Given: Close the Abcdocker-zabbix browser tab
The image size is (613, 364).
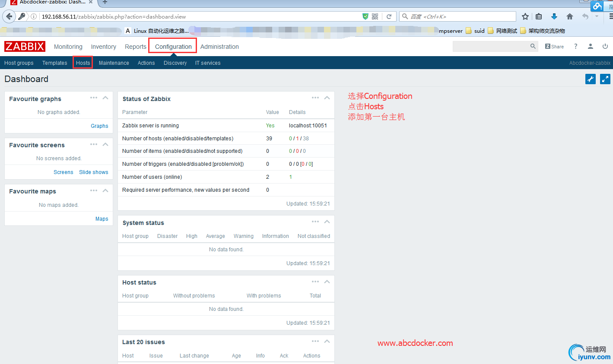Looking at the screenshot, I should click(91, 2).
